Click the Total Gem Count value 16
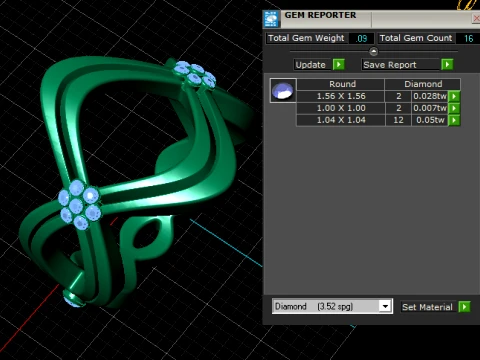Screen dimensions: 480x360 [x=468, y=38]
